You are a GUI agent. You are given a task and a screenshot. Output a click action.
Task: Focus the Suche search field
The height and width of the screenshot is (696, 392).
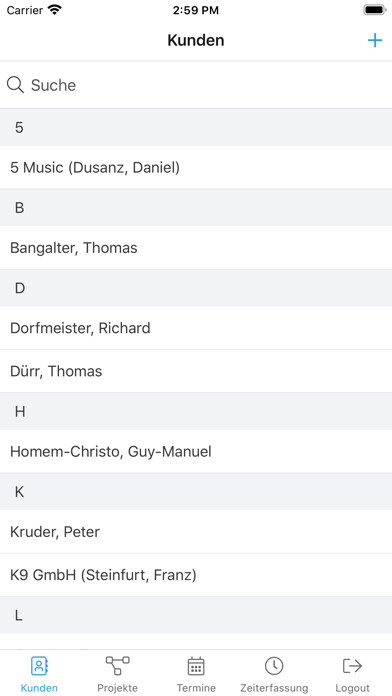(x=196, y=85)
